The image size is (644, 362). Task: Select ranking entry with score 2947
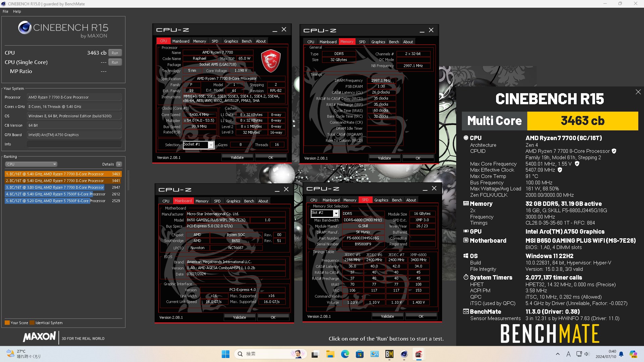coord(63,187)
